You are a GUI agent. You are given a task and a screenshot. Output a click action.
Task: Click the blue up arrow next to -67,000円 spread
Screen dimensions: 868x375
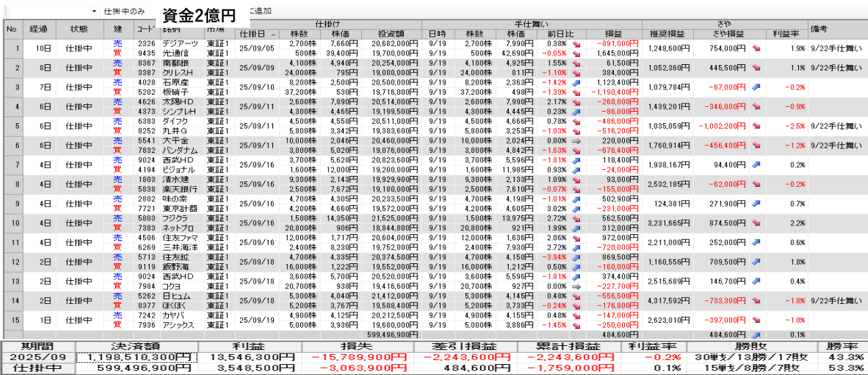(756, 87)
